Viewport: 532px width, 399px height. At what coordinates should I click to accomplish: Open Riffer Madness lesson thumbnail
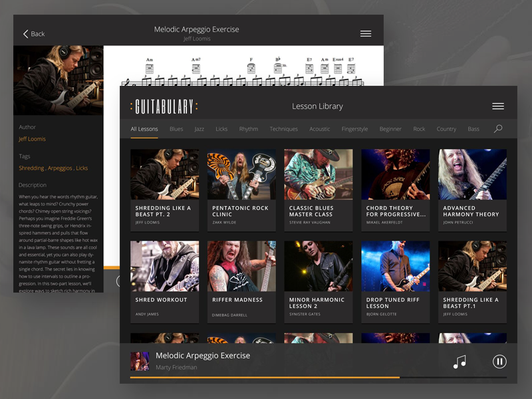click(241, 266)
